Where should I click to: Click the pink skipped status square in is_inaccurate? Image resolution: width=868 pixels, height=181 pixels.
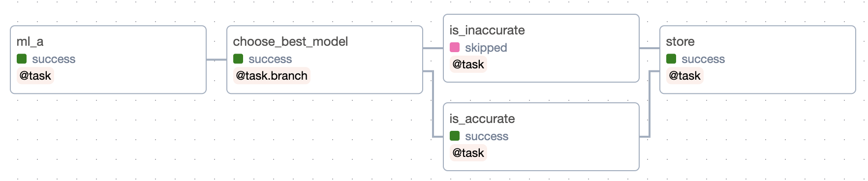pyautogui.click(x=455, y=48)
